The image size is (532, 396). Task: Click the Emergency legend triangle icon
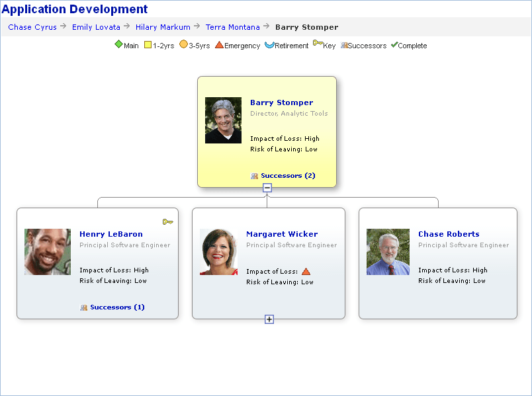coord(220,44)
